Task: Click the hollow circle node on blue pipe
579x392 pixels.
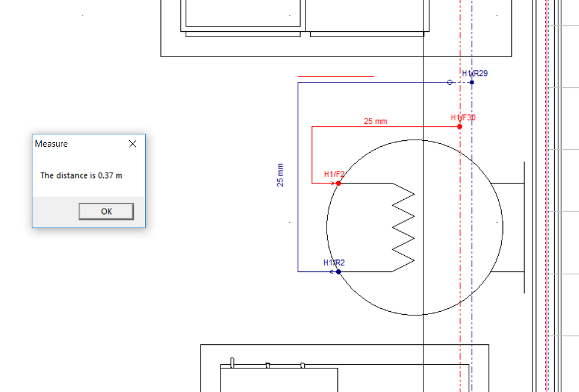Action: pyautogui.click(x=450, y=83)
